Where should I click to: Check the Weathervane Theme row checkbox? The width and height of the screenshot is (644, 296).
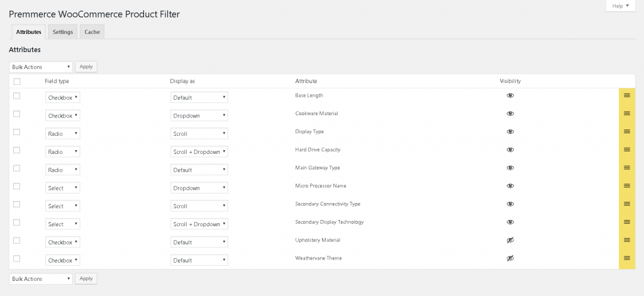click(17, 258)
